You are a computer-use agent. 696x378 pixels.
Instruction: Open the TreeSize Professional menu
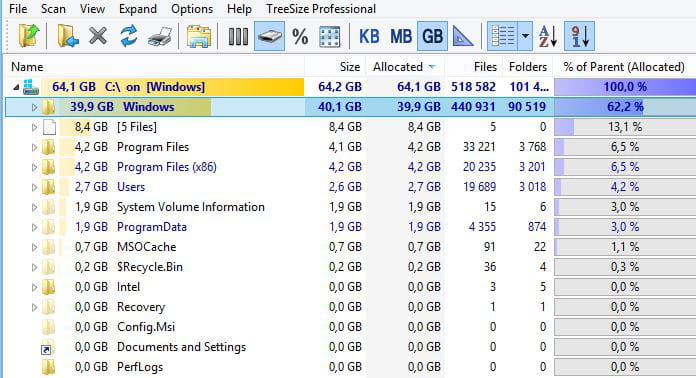pyautogui.click(x=321, y=9)
